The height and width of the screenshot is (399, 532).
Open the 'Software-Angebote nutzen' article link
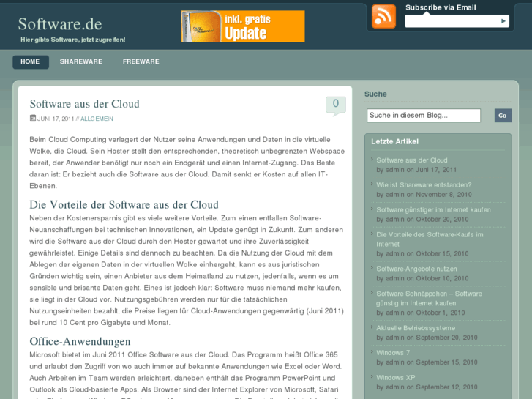416,269
